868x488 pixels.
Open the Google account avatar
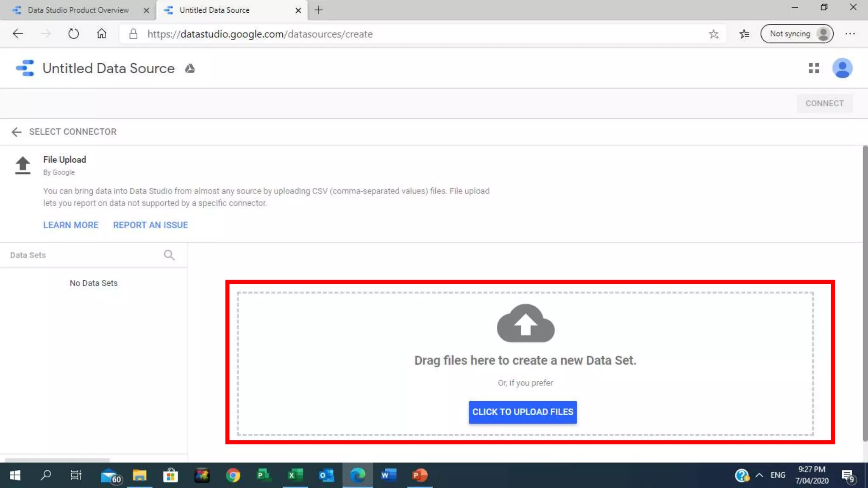(x=842, y=68)
